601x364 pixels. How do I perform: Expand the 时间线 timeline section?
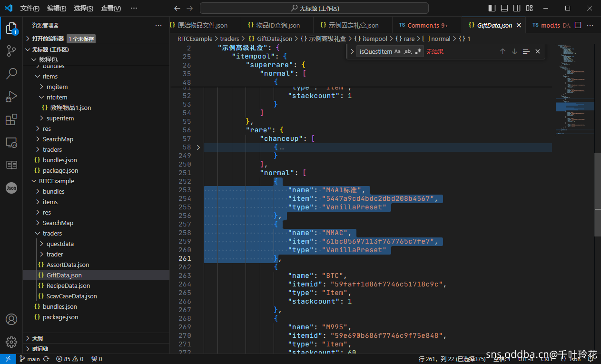pyautogui.click(x=96, y=349)
